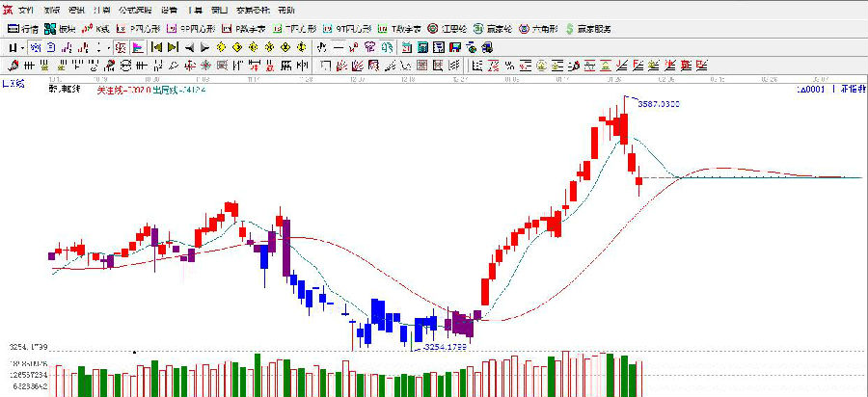The height and width of the screenshot is (397, 868).
Task: Open the 公式系统 menu
Action: click(x=135, y=10)
